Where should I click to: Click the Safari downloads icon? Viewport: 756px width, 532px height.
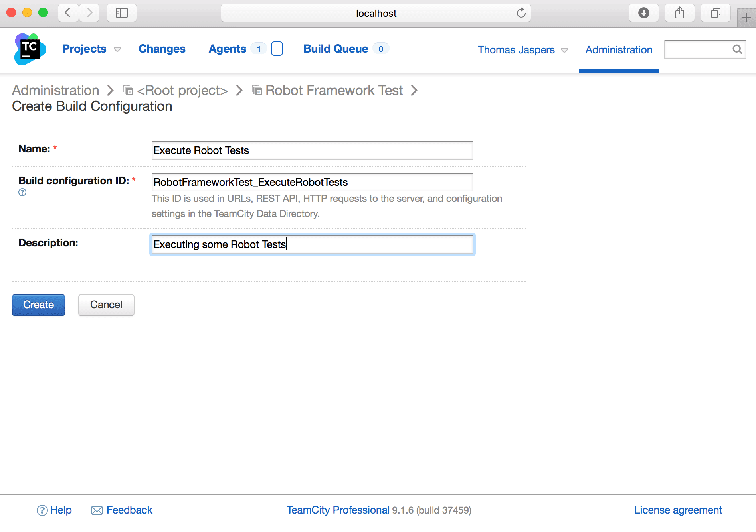click(x=643, y=13)
